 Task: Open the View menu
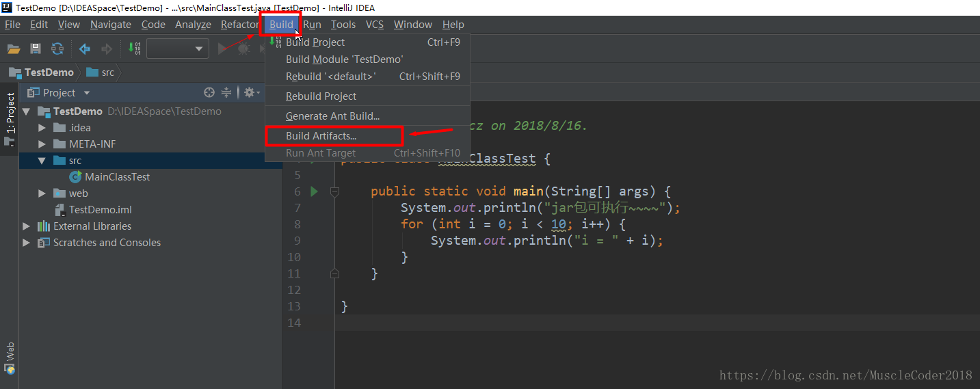[x=69, y=25]
